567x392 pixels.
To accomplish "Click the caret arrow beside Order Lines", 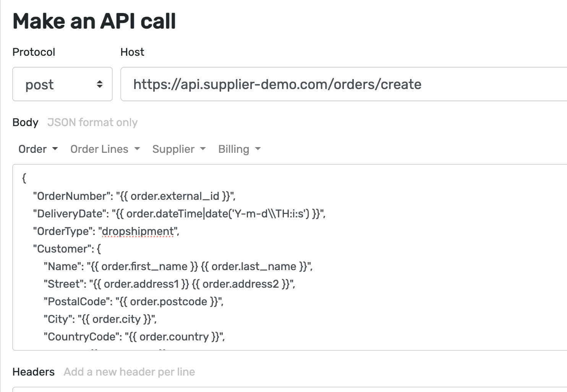I will point(137,149).
